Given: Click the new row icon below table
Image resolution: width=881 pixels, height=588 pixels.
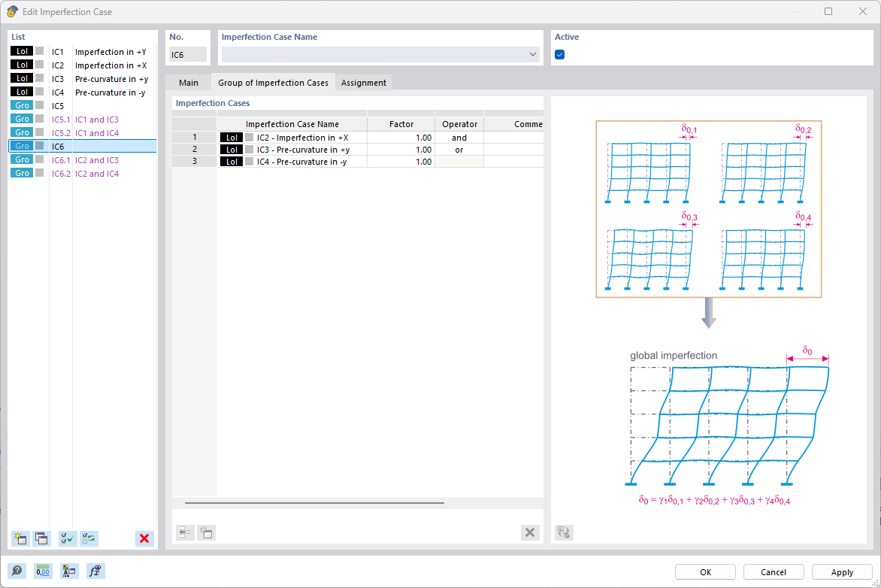Looking at the screenshot, I should [206, 532].
